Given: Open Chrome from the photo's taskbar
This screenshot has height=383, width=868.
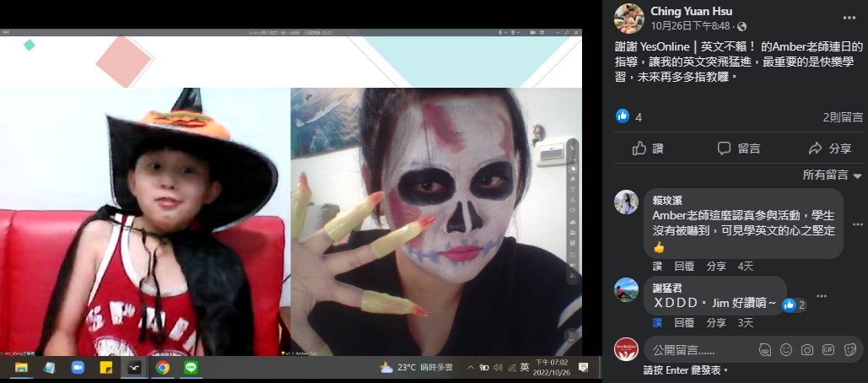Looking at the screenshot, I should (162, 368).
